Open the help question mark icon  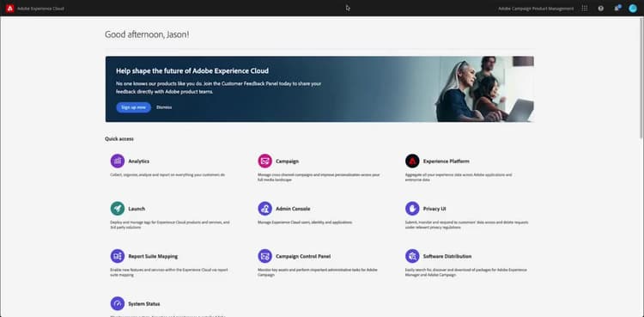click(x=601, y=9)
